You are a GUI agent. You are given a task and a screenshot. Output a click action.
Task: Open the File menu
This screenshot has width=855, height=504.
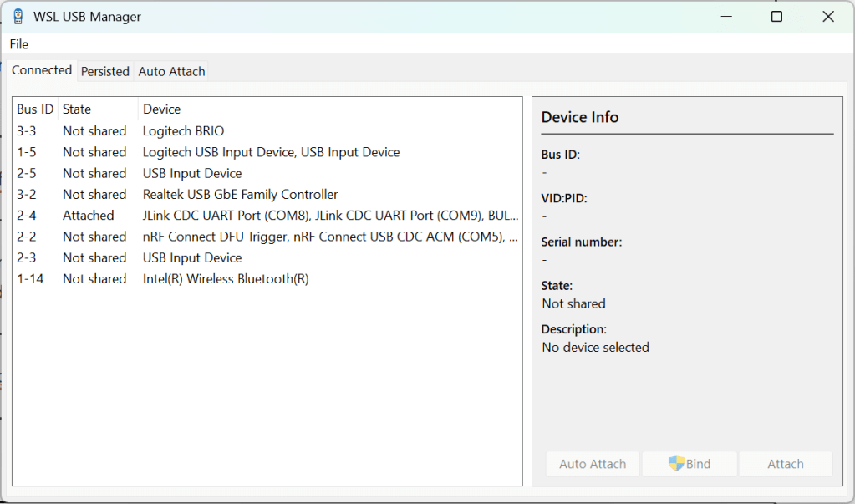[18, 44]
